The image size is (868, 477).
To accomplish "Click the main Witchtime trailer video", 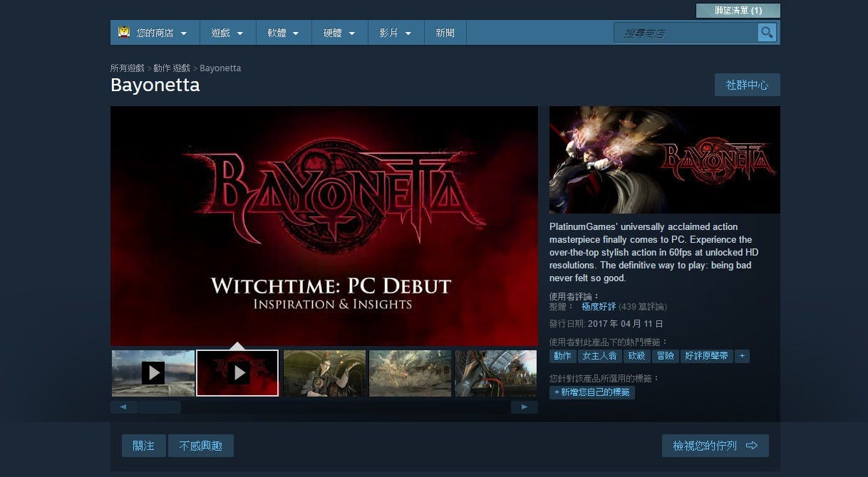I will tap(324, 226).
